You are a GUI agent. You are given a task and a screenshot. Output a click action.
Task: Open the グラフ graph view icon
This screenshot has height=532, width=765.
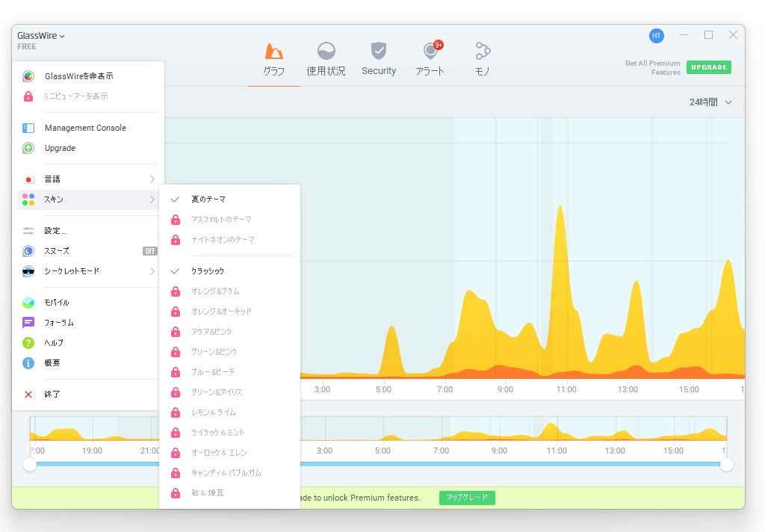pyautogui.click(x=273, y=52)
